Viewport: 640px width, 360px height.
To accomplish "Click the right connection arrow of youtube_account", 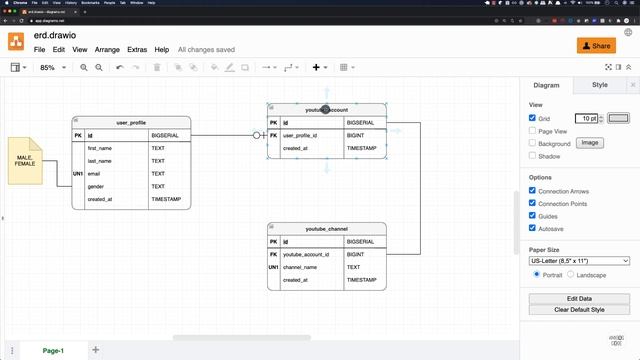I will pos(396,131).
